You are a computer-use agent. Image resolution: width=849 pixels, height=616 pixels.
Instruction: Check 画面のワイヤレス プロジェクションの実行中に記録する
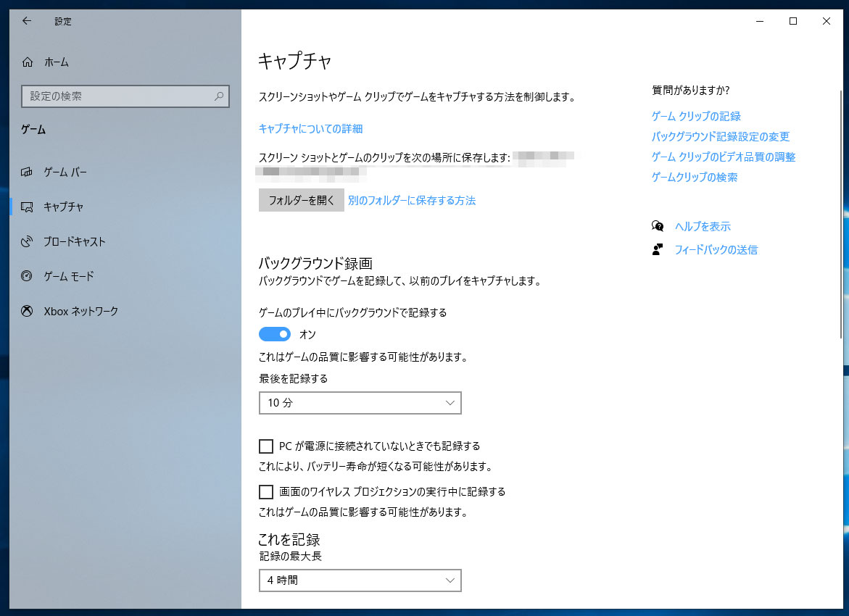(x=265, y=492)
